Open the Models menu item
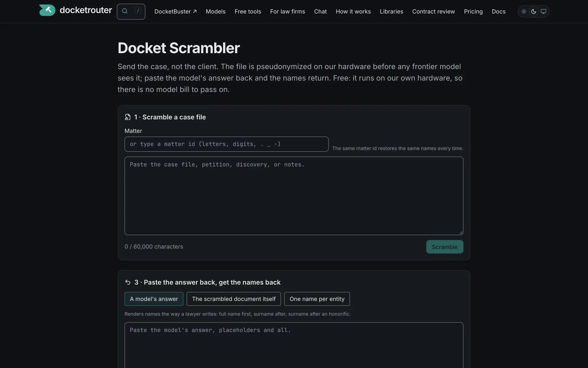Viewport: 588px width, 368px height. tap(216, 11)
